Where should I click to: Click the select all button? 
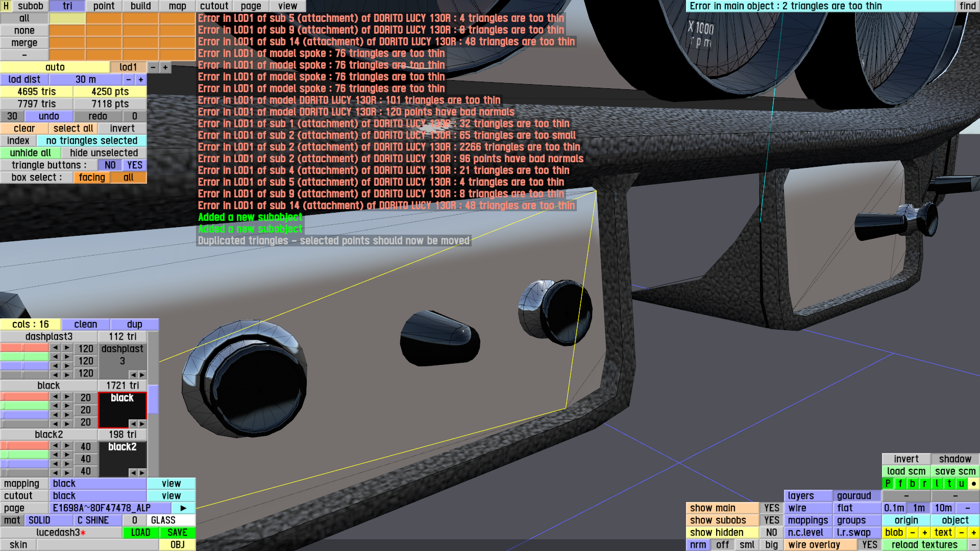pyautogui.click(x=73, y=129)
